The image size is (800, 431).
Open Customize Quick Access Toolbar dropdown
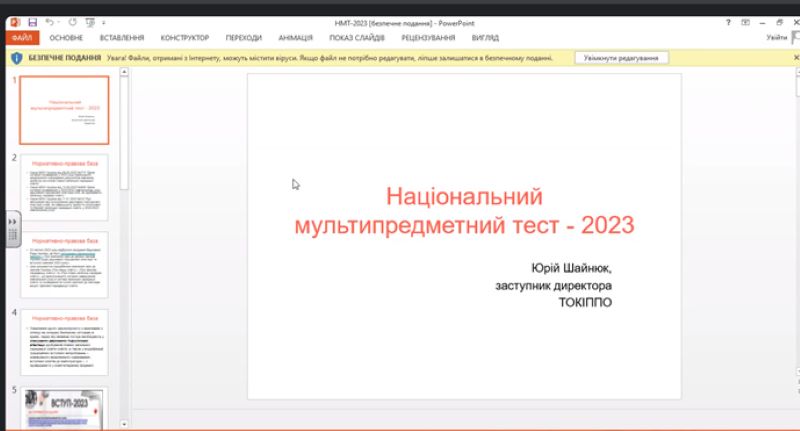point(104,22)
